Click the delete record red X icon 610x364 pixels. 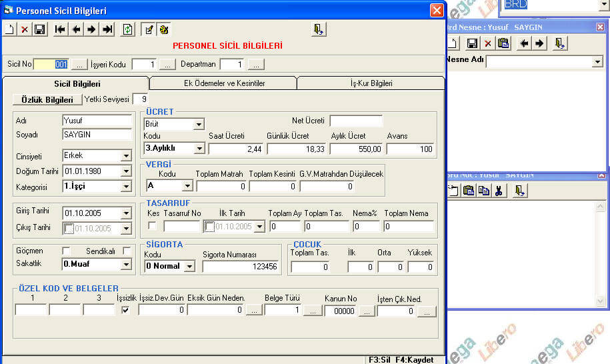(24, 29)
